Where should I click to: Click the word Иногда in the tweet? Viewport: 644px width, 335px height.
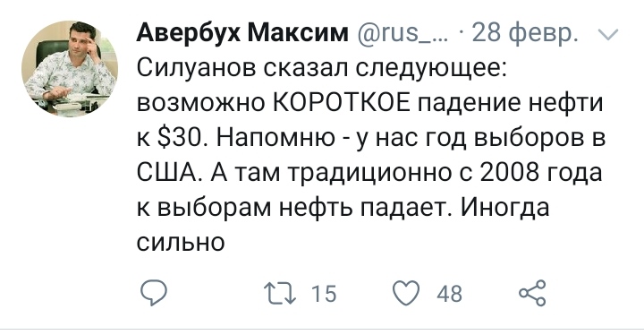point(504,208)
